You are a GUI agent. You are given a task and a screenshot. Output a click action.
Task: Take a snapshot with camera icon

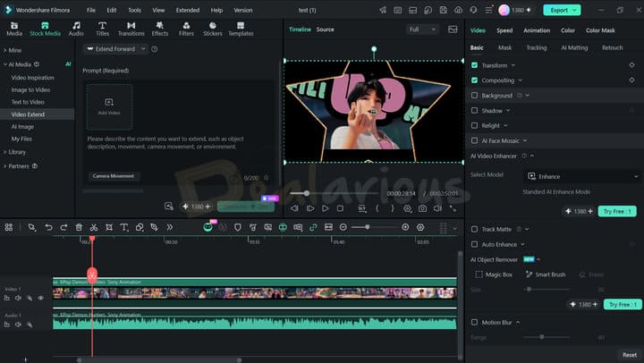point(422,208)
